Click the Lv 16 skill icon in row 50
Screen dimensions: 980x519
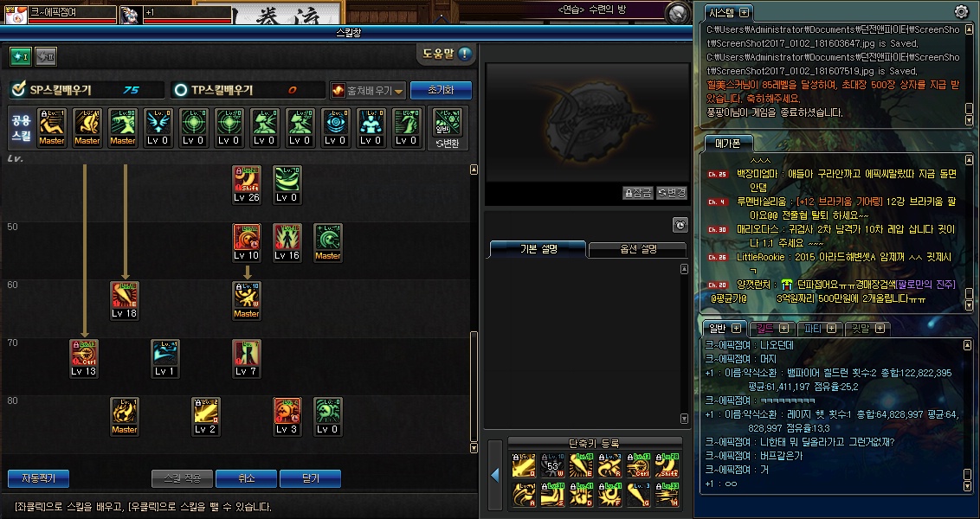[287, 242]
